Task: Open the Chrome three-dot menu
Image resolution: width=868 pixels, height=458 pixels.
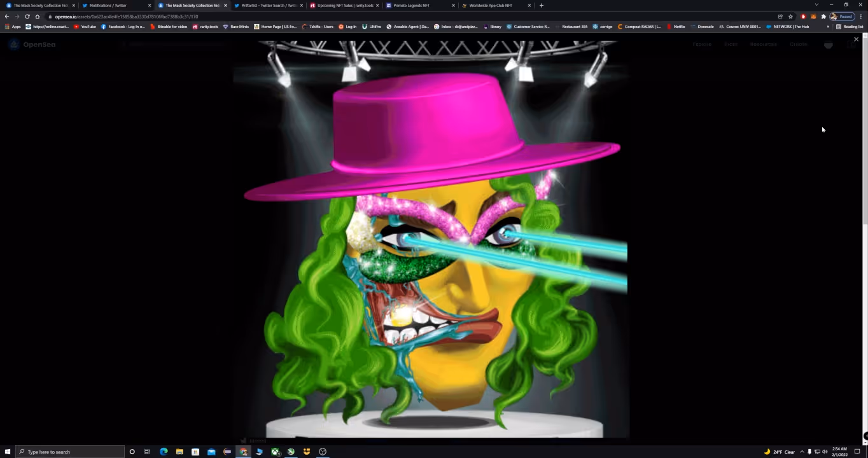Action: coord(861,17)
